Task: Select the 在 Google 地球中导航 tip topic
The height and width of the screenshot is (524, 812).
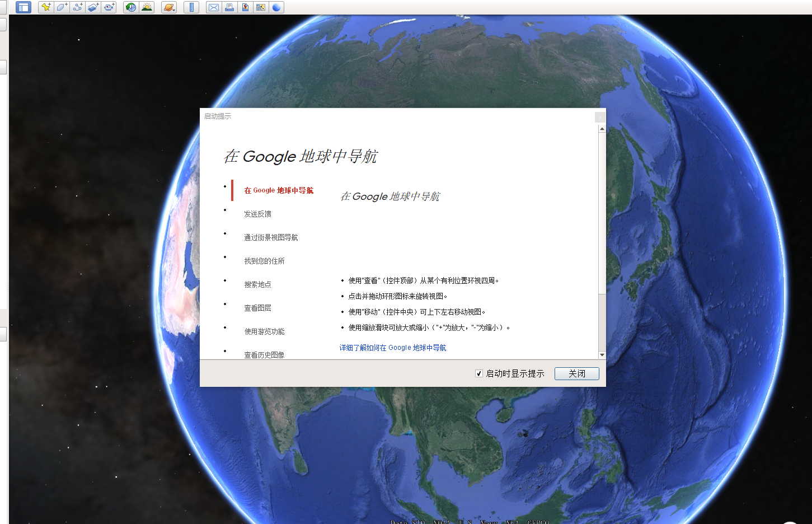Action: pyautogui.click(x=279, y=190)
